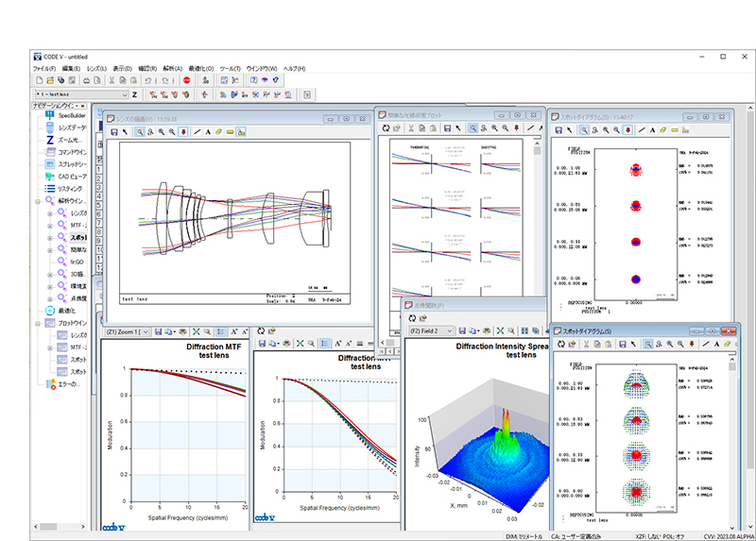The height and width of the screenshot is (541, 756).
Task: Collapse the 解析ウインドウ tree node
Action: tap(38, 201)
